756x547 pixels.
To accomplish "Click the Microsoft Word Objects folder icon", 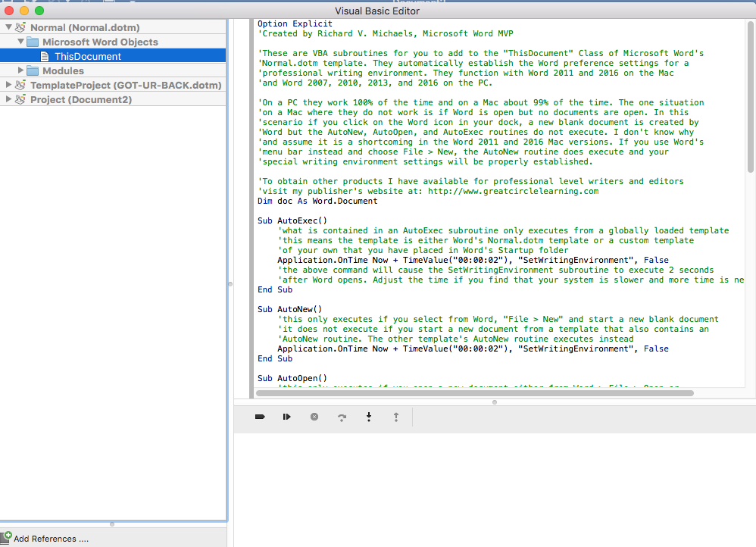I will click(x=33, y=42).
